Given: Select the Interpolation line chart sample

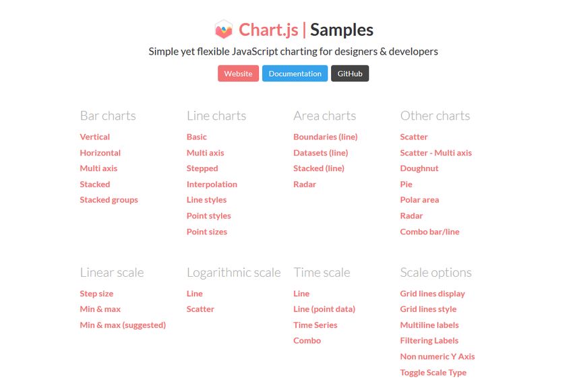Looking at the screenshot, I should 212,184.
